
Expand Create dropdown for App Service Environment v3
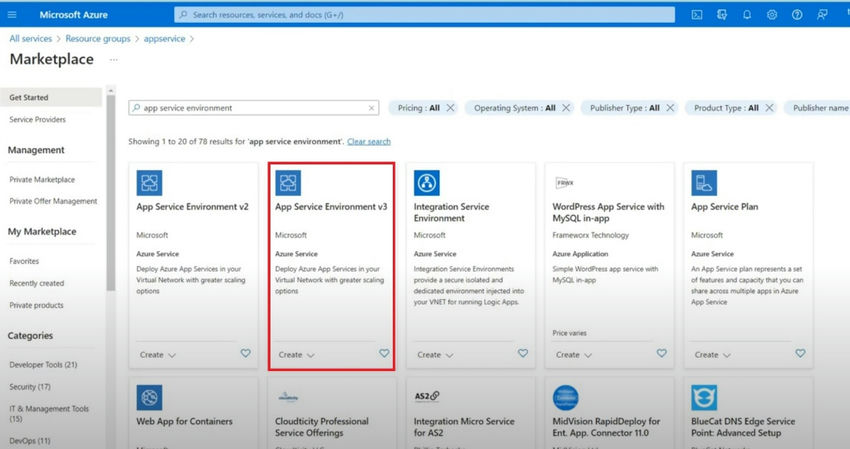click(297, 355)
